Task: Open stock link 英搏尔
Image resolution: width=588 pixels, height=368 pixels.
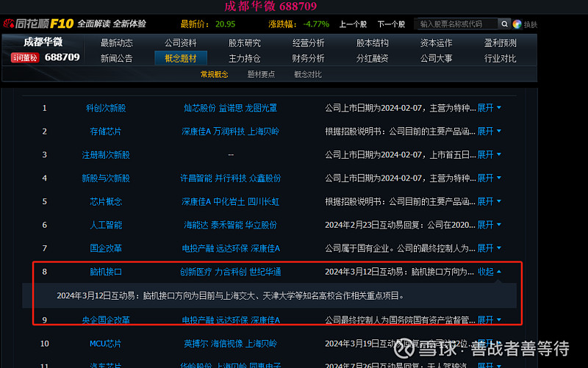Action: pos(196,344)
